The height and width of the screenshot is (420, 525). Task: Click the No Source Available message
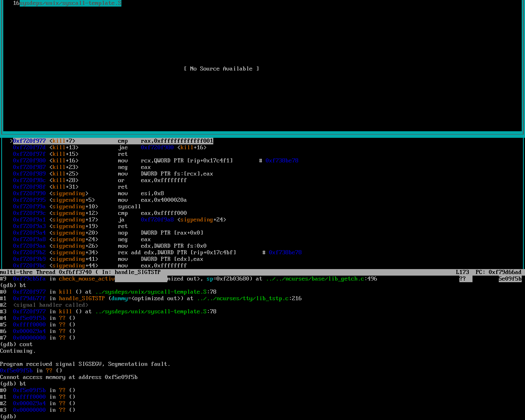coord(221,69)
